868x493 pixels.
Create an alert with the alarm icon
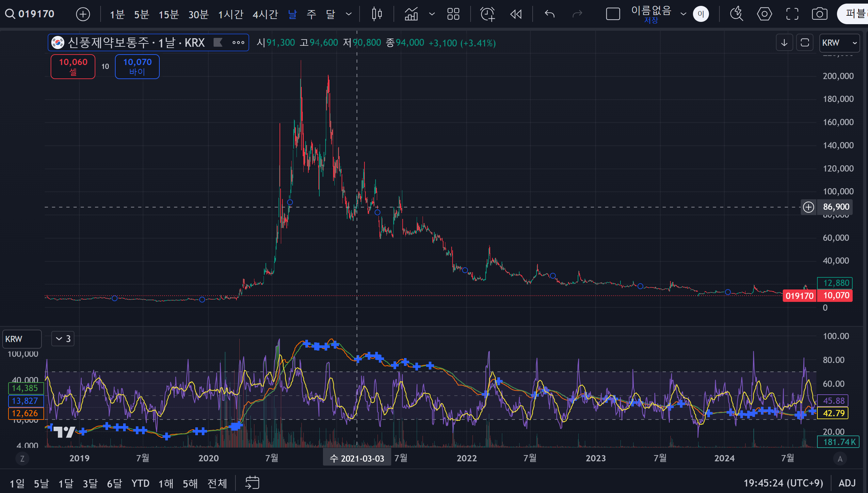487,14
